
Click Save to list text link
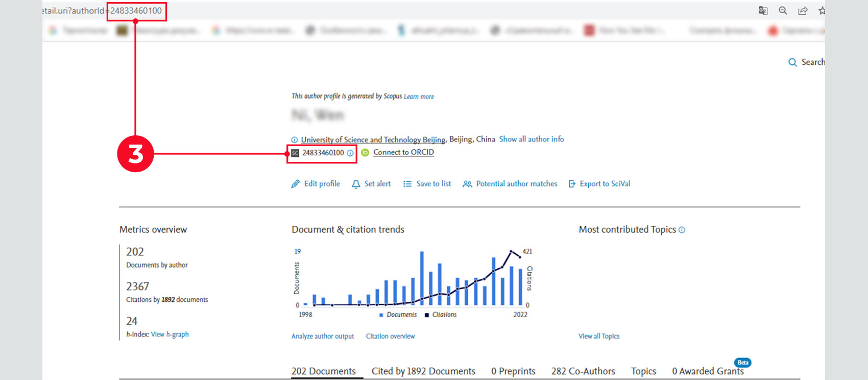pyautogui.click(x=433, y=184)
